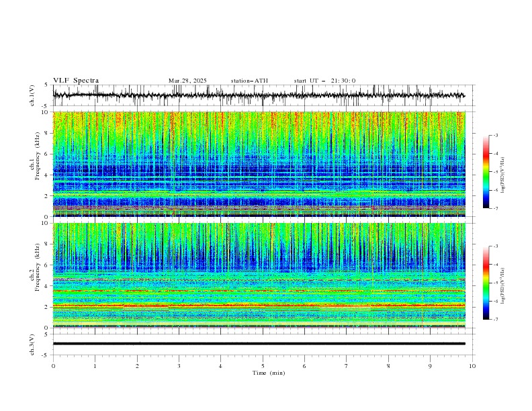Click time axis tick label '8'
Screen dimensions: 532x411
(x=388, y=366)
